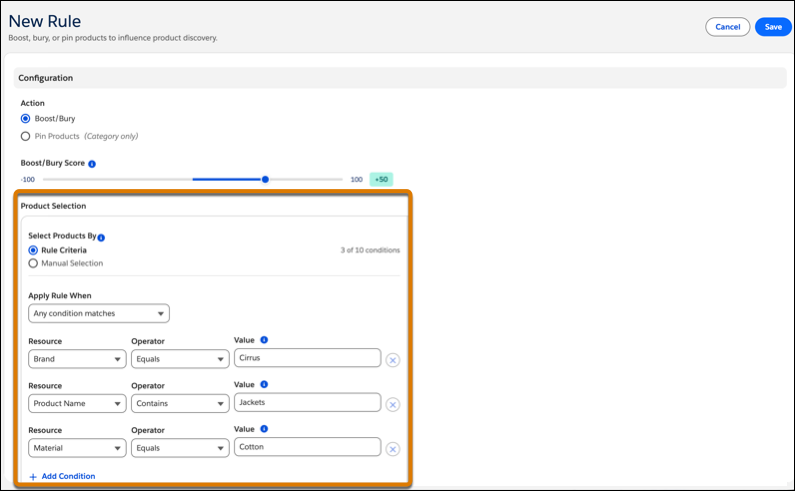Image resolution: width=795 pixels, height=491 pixels.
Task: Remove the Brand Equals Cirrus condition
Action: coord(392,360)
